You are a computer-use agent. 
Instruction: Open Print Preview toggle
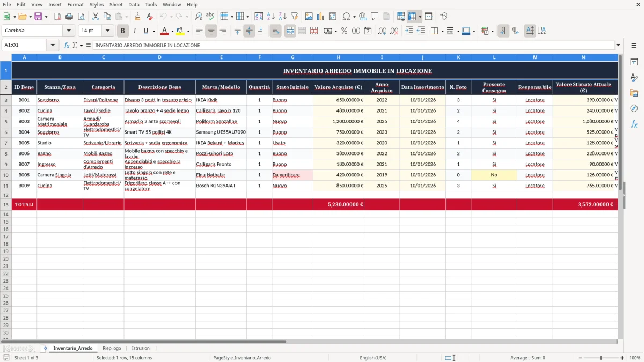(81, 16)
